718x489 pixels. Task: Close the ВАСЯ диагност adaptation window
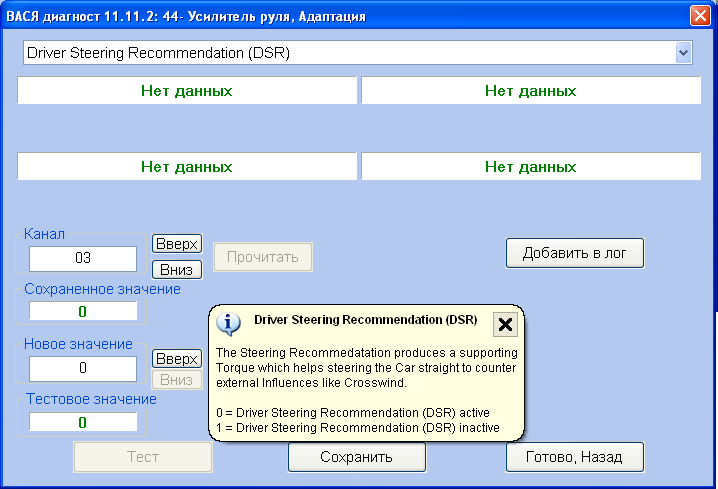700,16
